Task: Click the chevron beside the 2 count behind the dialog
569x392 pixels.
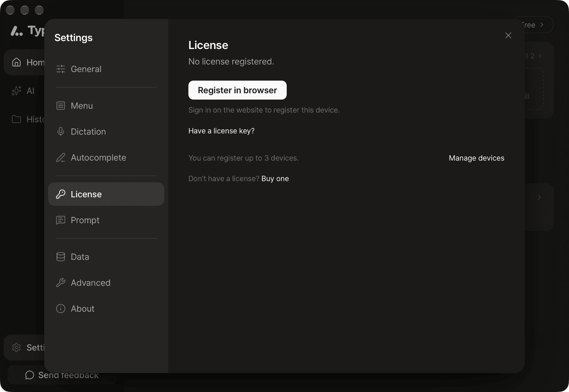Action: pos(540,56)
